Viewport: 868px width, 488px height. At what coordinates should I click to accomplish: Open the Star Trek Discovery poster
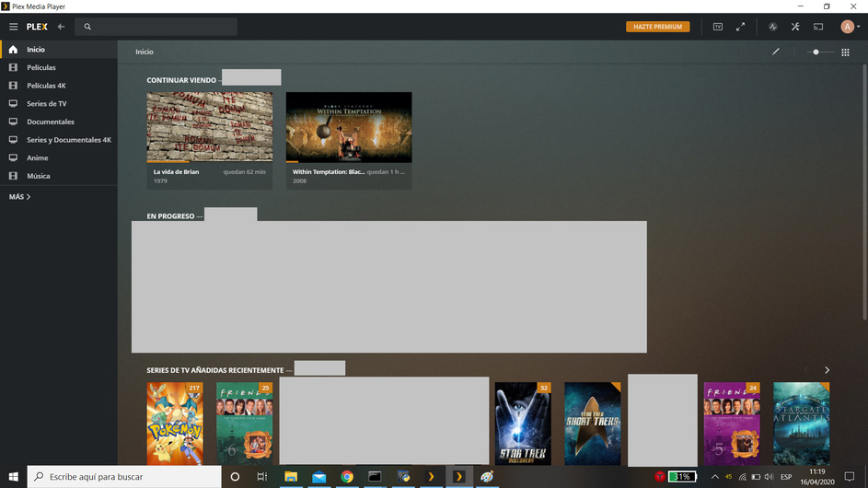tap(523, 424)
